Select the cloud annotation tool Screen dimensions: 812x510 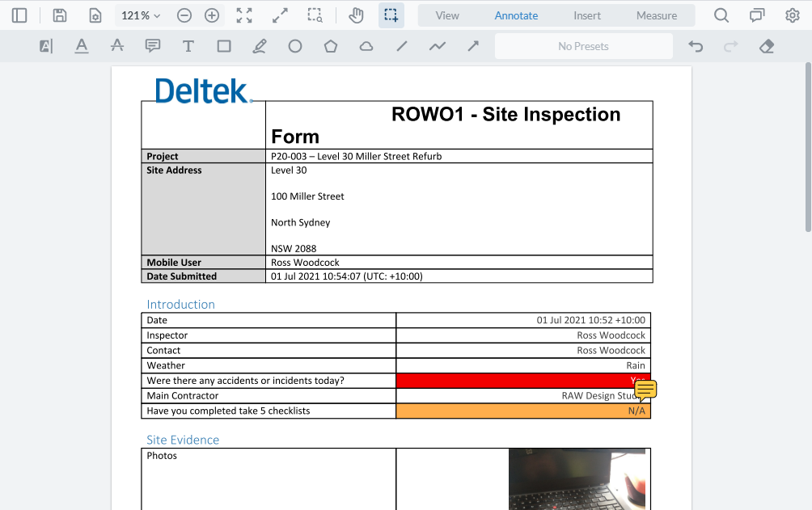pyautogui.click(x=366, y=47)
